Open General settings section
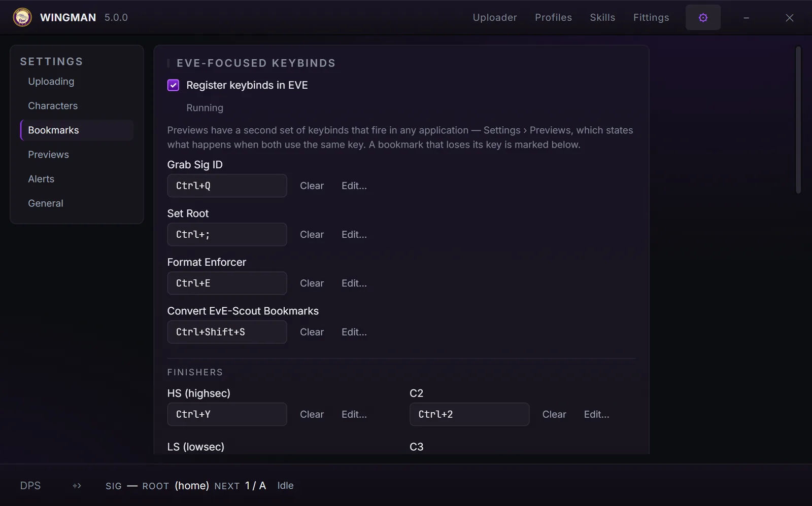This screenshot has height=506, width=812. [x=77, y=203]
